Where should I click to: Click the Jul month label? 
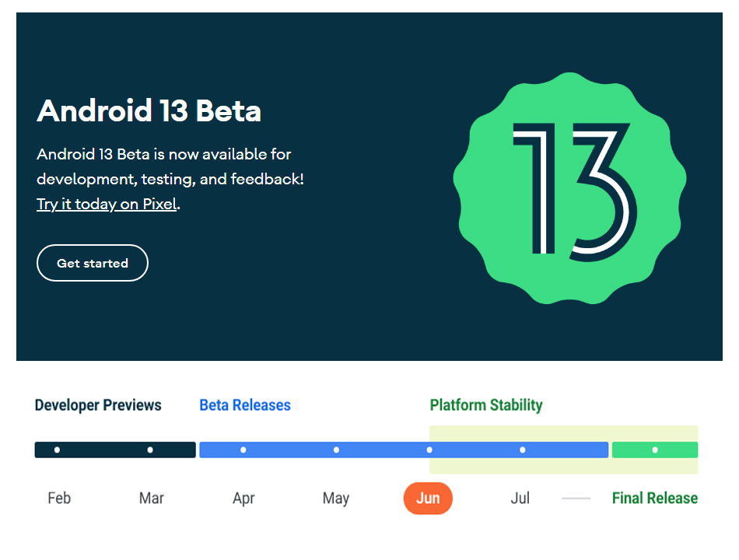pyautogui.click(x=520, y=499)
